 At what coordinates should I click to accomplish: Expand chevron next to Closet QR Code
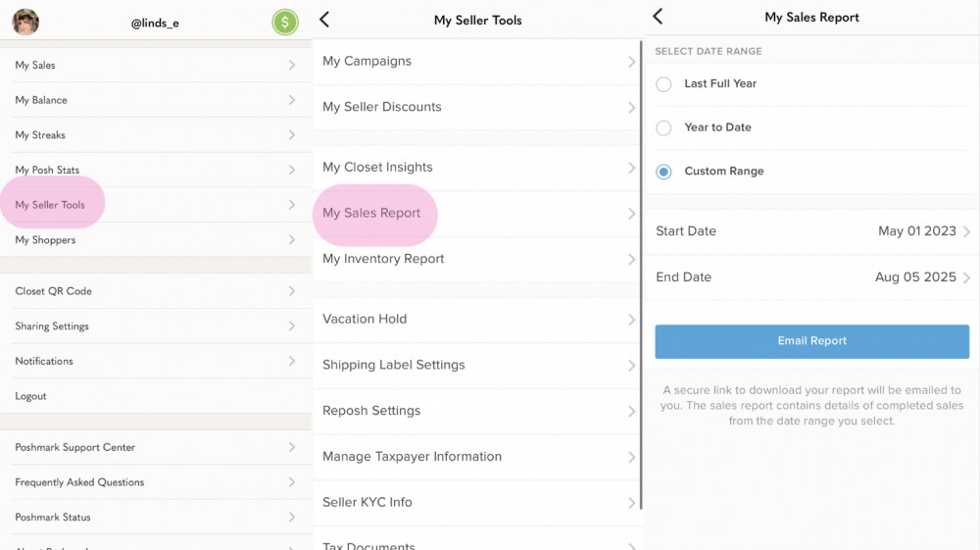292,291
